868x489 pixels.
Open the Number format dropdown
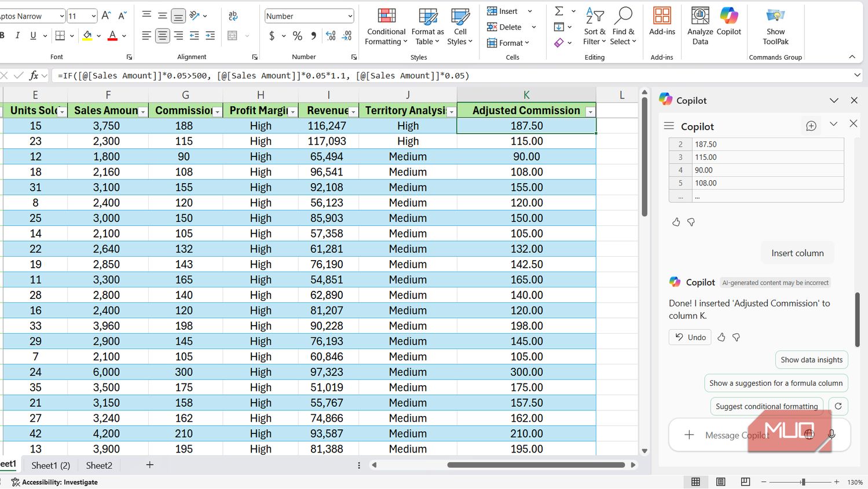tap(350, 16)
